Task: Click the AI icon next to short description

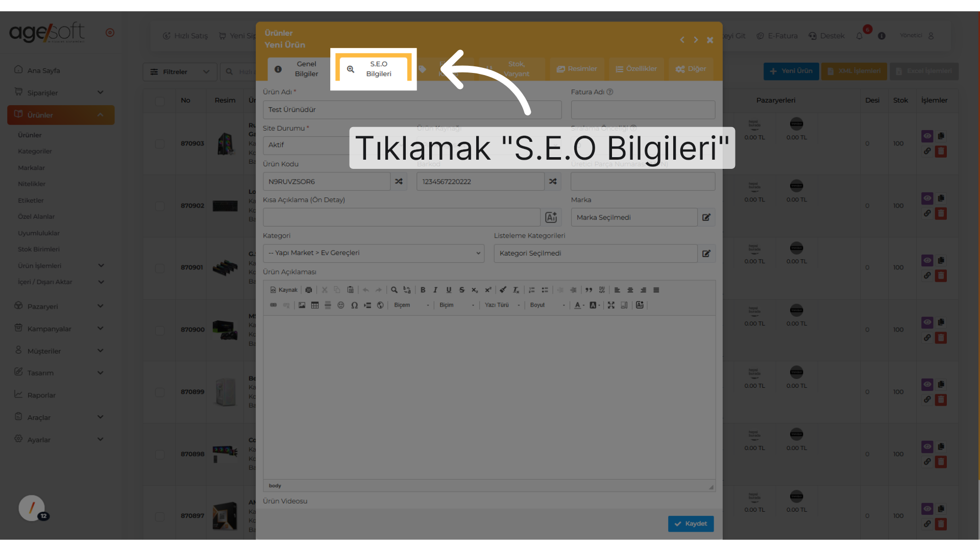Action: (x=551, y=217)
